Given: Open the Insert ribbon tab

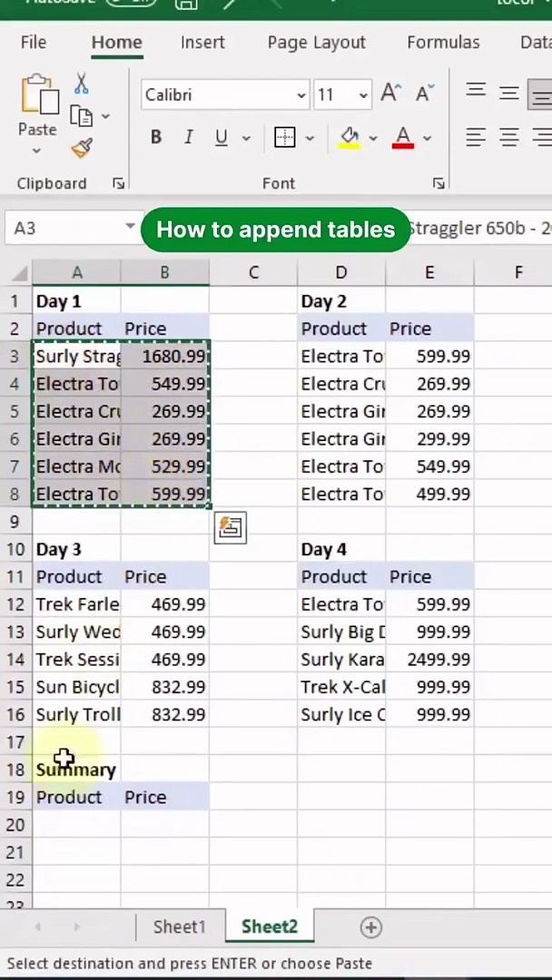Looking at the screenshot, I should [x=202, y=43].
